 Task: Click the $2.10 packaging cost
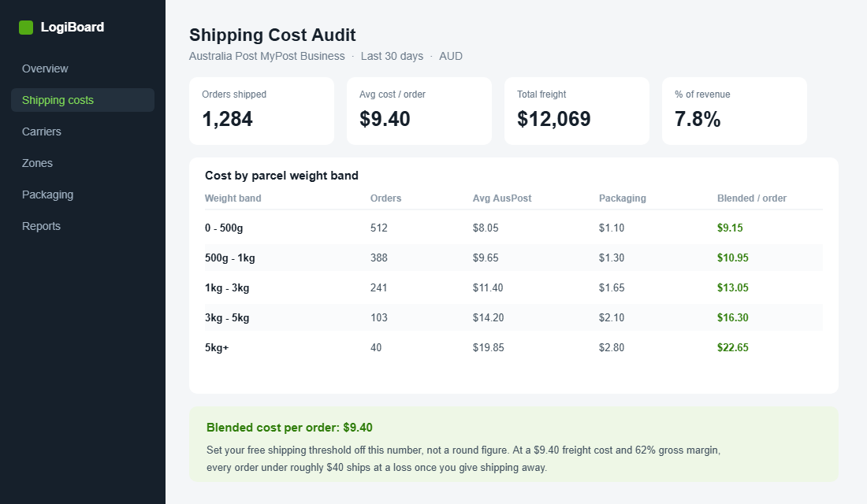(612, 317)
